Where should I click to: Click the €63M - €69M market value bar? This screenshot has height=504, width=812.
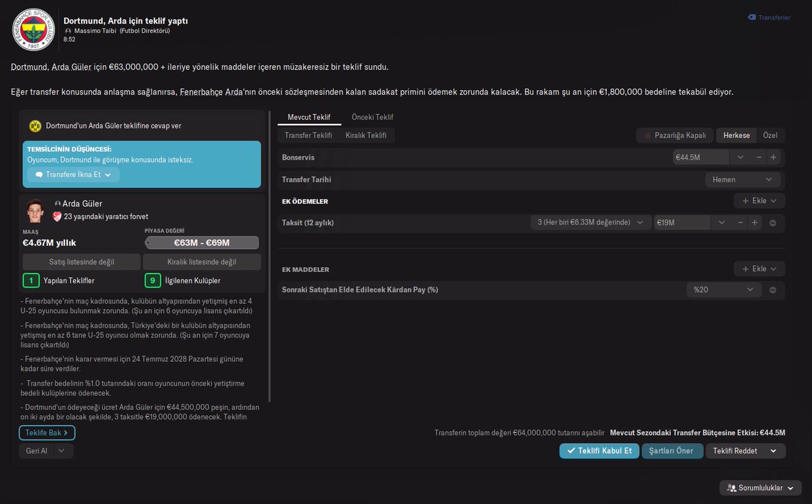tap(202, 243)
